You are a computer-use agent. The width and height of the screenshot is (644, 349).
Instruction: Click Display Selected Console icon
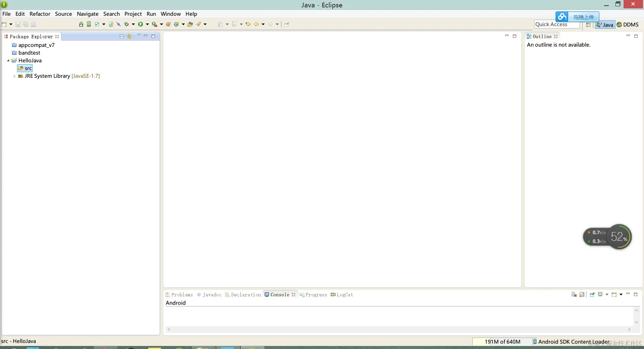[x=600, y=294]
